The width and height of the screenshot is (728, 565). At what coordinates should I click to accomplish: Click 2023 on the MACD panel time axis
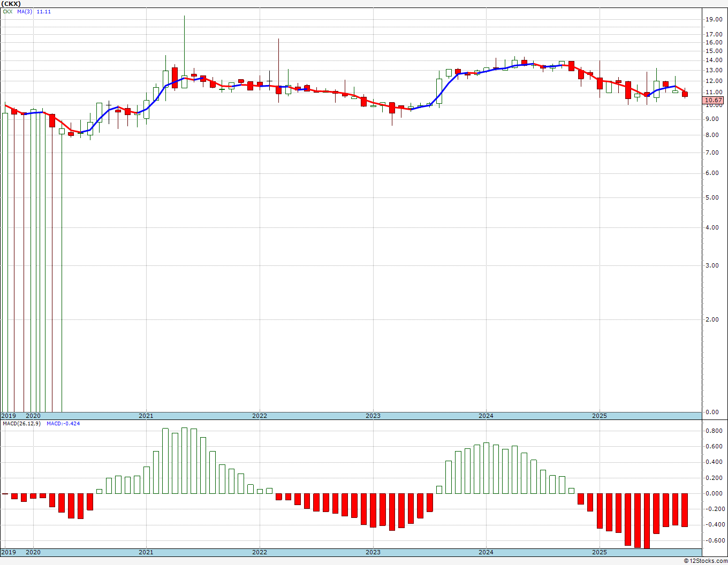point(373,552)
